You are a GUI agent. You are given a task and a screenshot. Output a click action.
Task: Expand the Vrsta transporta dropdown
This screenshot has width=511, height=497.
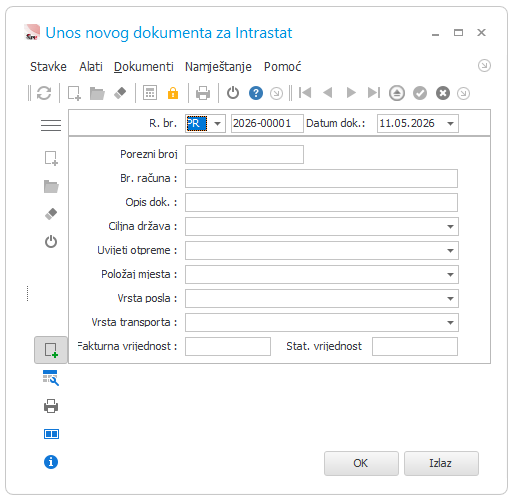pyautogui.click(x=450, y=323)
